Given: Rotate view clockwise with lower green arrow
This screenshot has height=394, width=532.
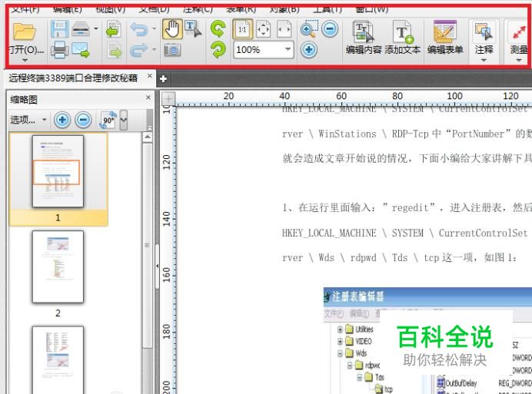Looking at the screenshot, I should pyautogui.click(x=218, y=50).
